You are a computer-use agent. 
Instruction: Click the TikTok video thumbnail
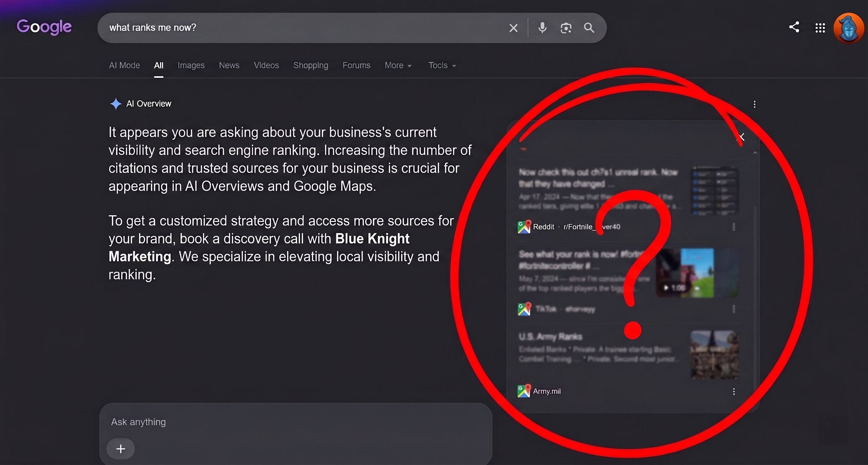(697, 273)
